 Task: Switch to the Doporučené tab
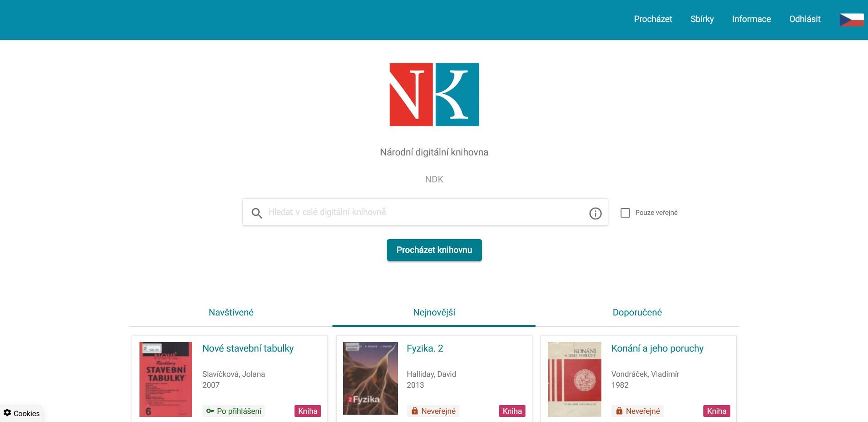[637, 312]
